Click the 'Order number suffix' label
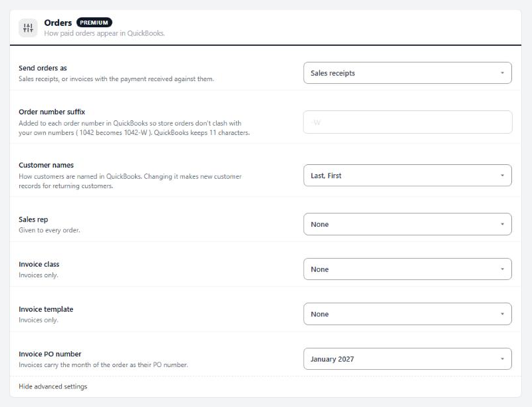Screen dimensions: 532x407 [x=52, y=112]
